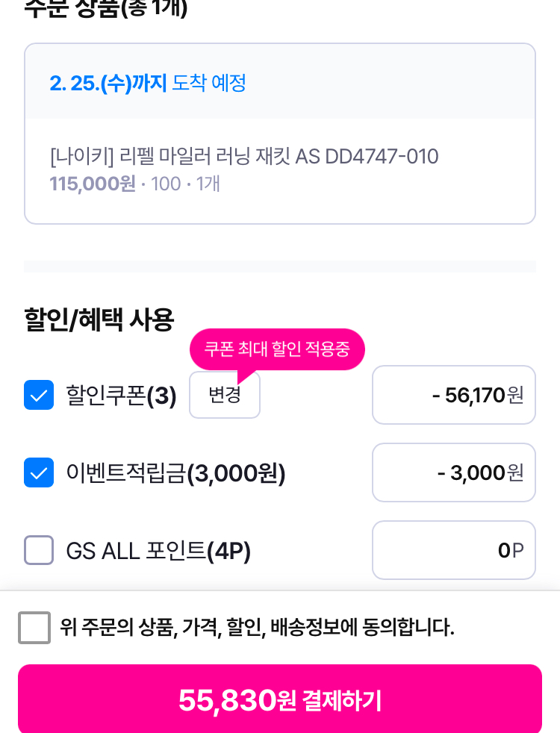Click the 동의합니다 agreement text

tap(257, 628)
